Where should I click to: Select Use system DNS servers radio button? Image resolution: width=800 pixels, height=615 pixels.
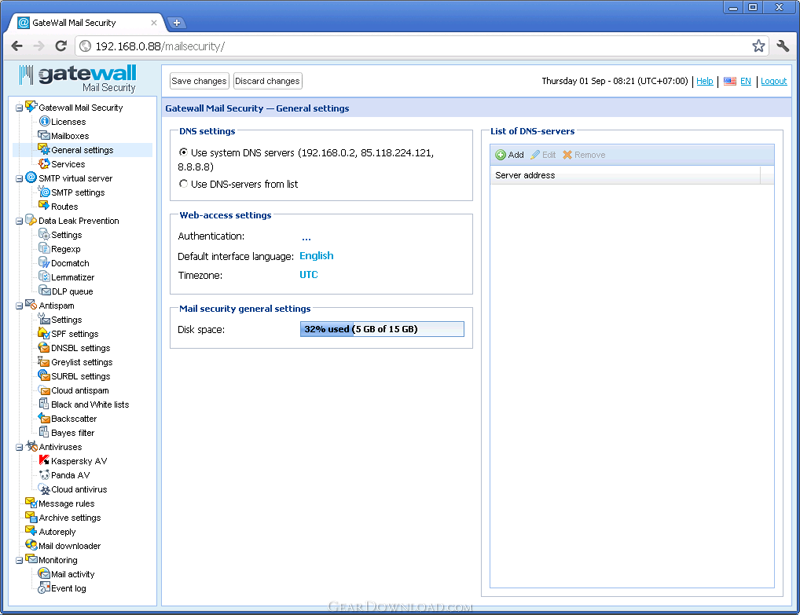(183, 152)
